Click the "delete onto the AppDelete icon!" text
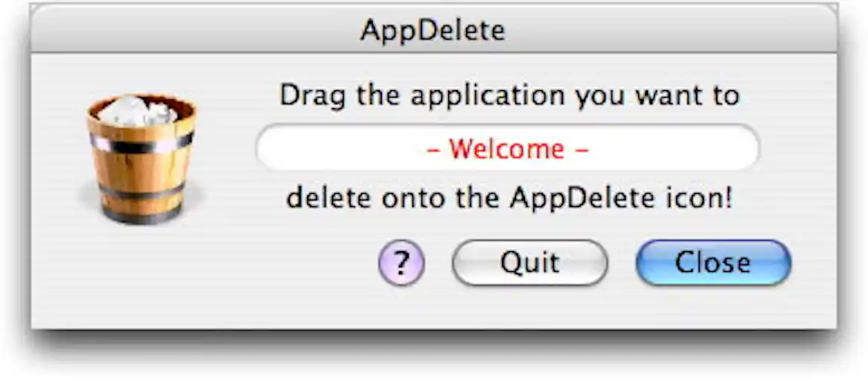This screenshot has height=380, width=868. (509, 199)
